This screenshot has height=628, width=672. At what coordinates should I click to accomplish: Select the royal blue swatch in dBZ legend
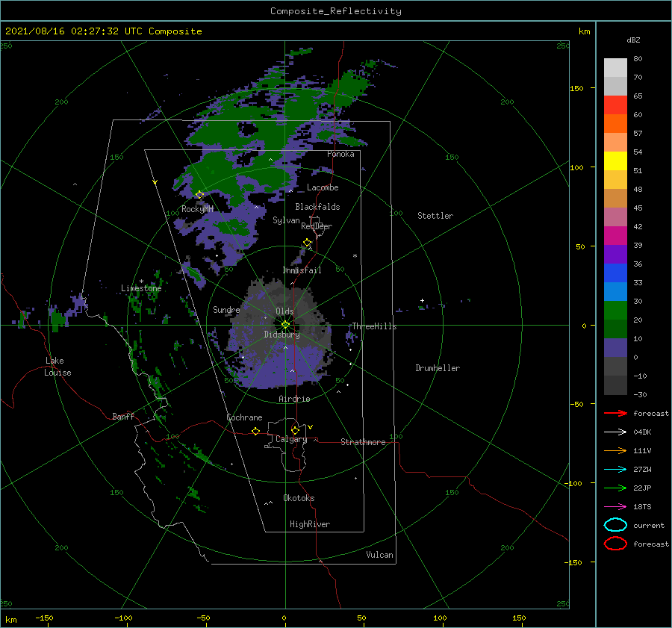[x=615, y=273]
